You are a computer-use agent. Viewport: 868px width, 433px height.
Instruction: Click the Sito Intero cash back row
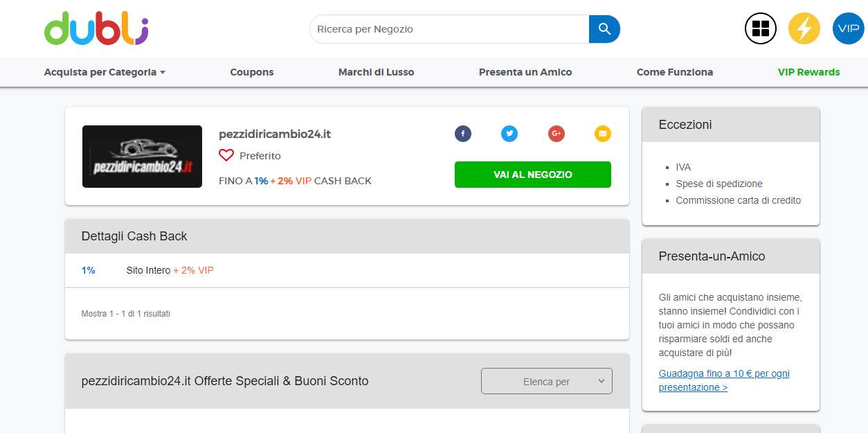click(347, 270)
